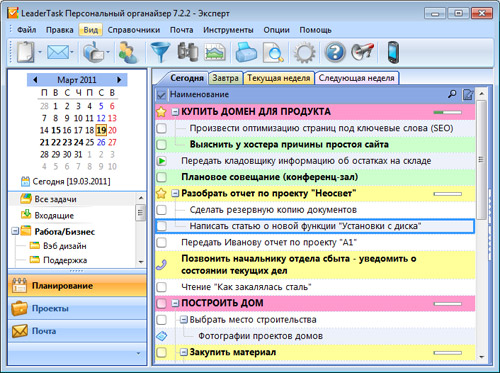Click green play icon on Передать кладовщику task
This screenshot has height=373, width=500.
pyautogui.click(x=162, y=161)
